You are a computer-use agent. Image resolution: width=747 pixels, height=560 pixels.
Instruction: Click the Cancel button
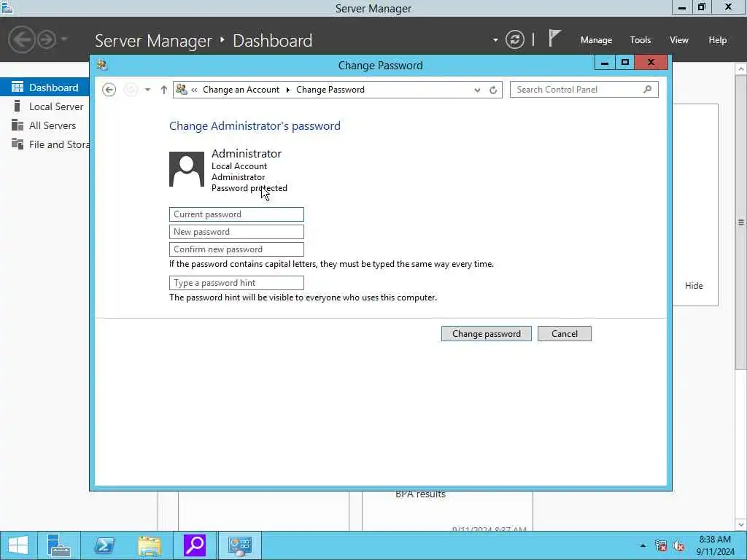(565, 334)
